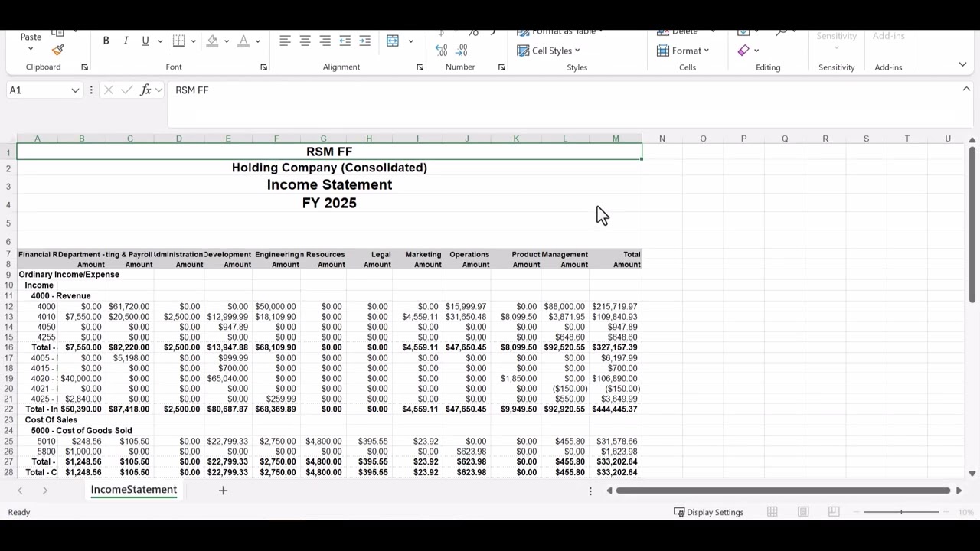Click the Clear eraser icon
Image resolution: width=980 pixels, height=551 pixels.
pyautogui.click(x=743, y=51)
